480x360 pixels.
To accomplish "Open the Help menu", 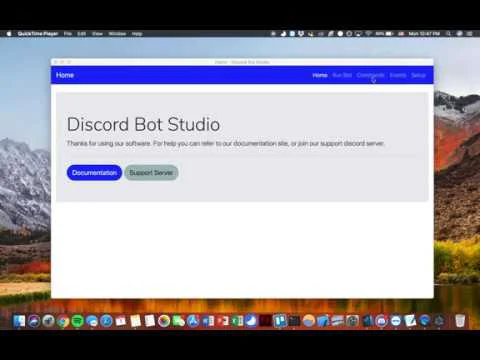I will coord(137,34).
